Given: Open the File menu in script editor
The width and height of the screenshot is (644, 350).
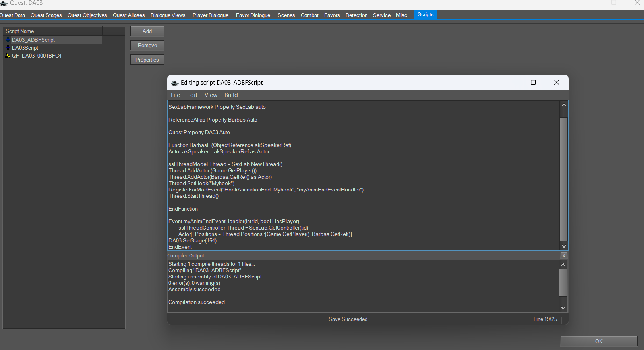Looking at the screenshot, I should (175, 95).
